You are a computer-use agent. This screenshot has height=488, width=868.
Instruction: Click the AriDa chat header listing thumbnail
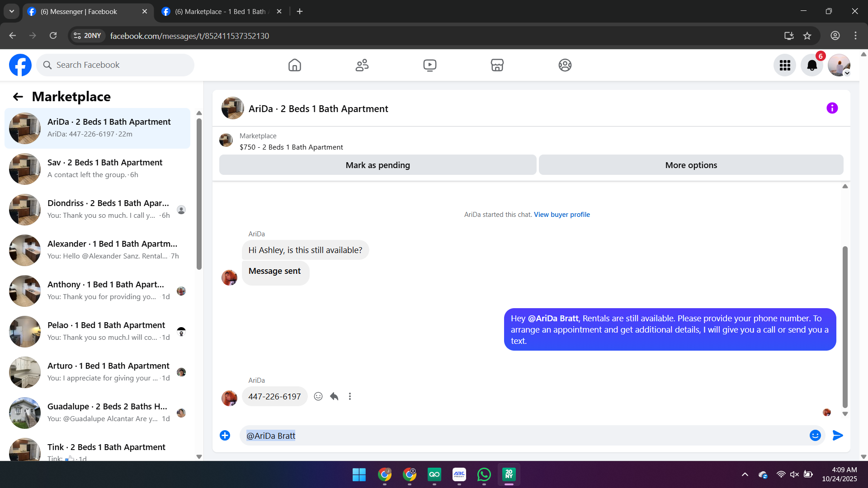[232, 108]
